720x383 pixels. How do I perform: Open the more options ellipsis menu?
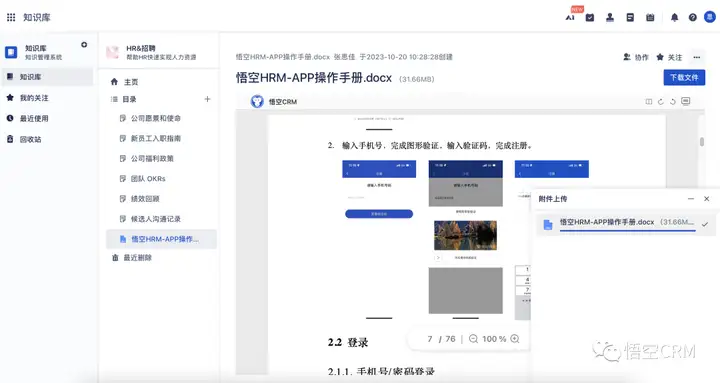click(x=697, y=57)
